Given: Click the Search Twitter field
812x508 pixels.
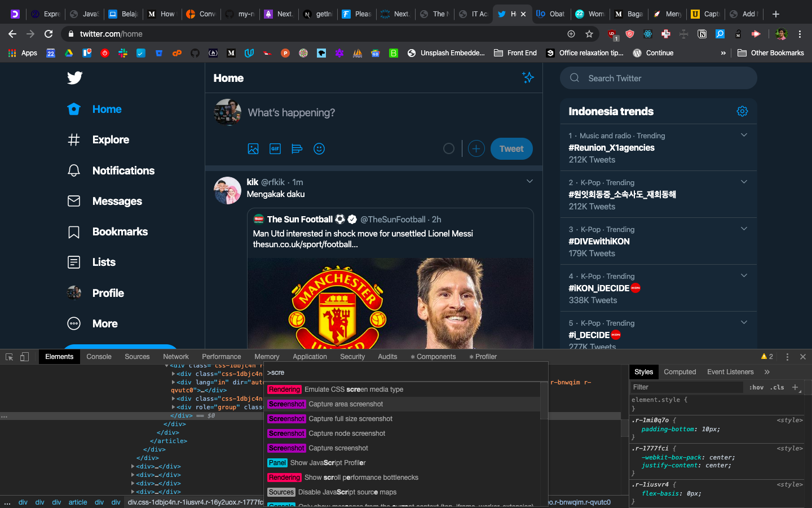Looking at the screenshot, I should tap(659, 78).
